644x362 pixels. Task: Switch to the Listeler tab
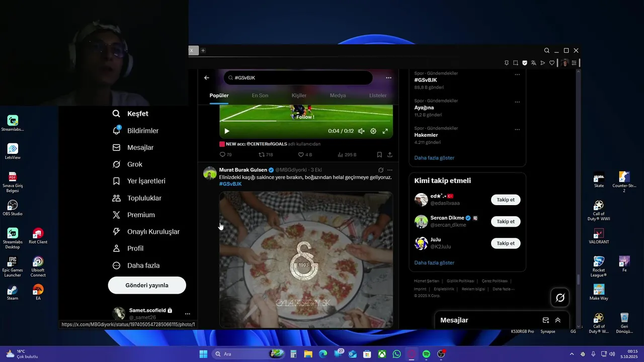pyautogui.click(x=378, y=96)
